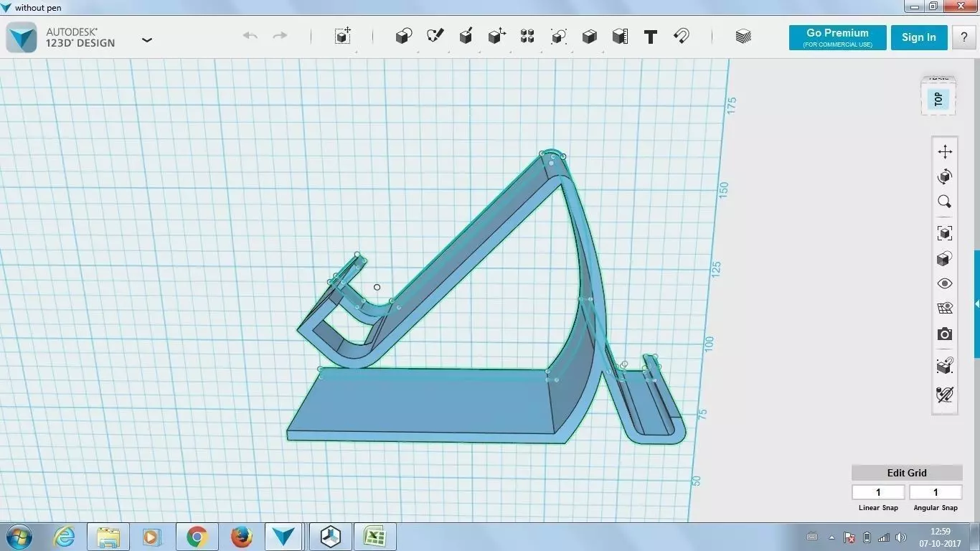980x551 pixels.
Task: Click the Edit Grid button
Action: coord(907,473)
